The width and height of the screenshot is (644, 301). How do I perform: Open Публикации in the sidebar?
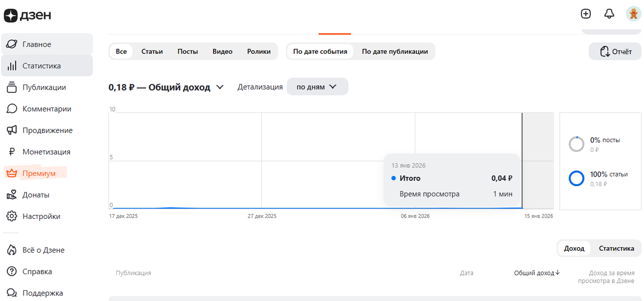click(44, 87)
